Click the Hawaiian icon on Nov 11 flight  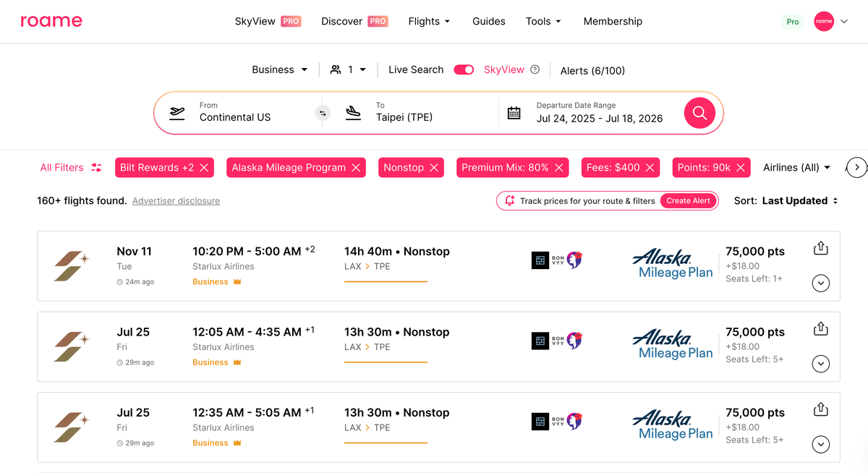(x=575, y=260)
